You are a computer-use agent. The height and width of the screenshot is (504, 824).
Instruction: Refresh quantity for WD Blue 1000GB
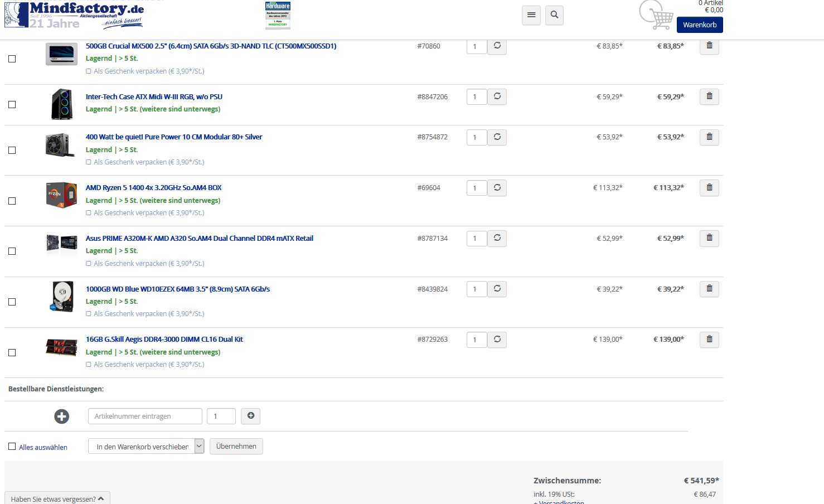click(497, 289)
